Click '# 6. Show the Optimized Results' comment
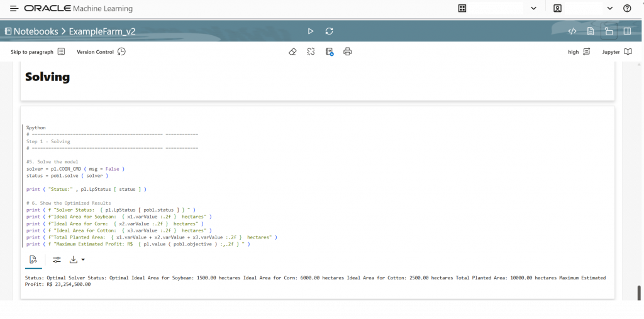 (x=69, y=203)
